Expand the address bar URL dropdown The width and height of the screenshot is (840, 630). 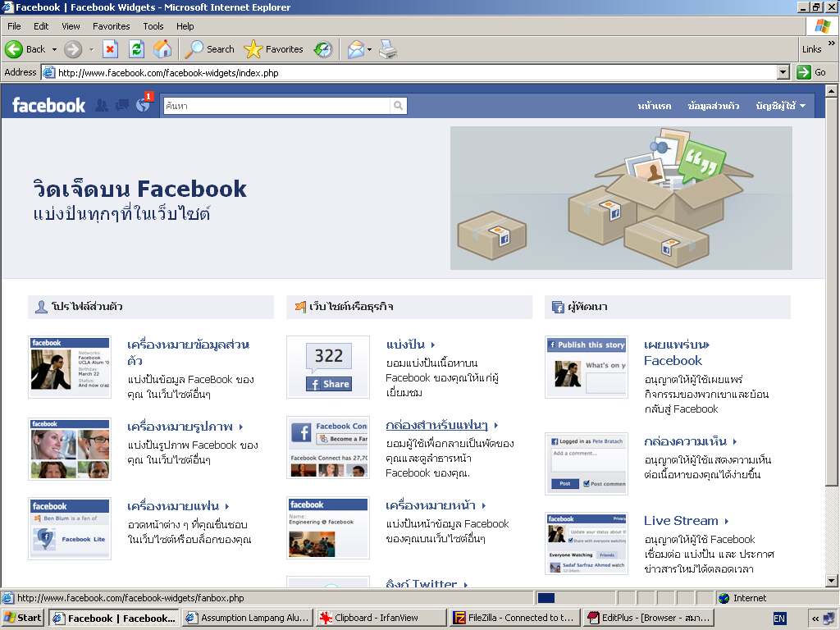(782, 72)
